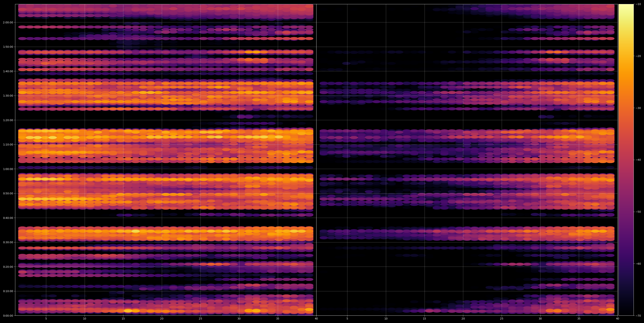
Task: Click the 0:00:00 time axis label
Action: point(8,315)
